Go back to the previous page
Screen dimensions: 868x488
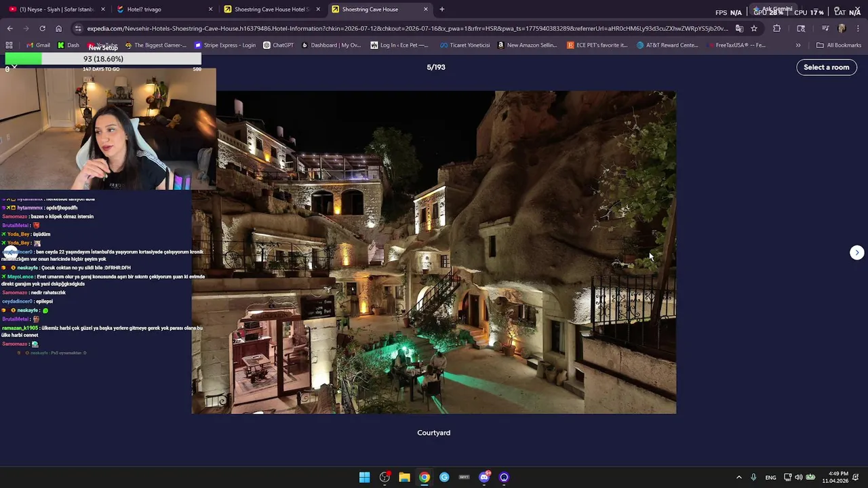[x=10, y=28]
